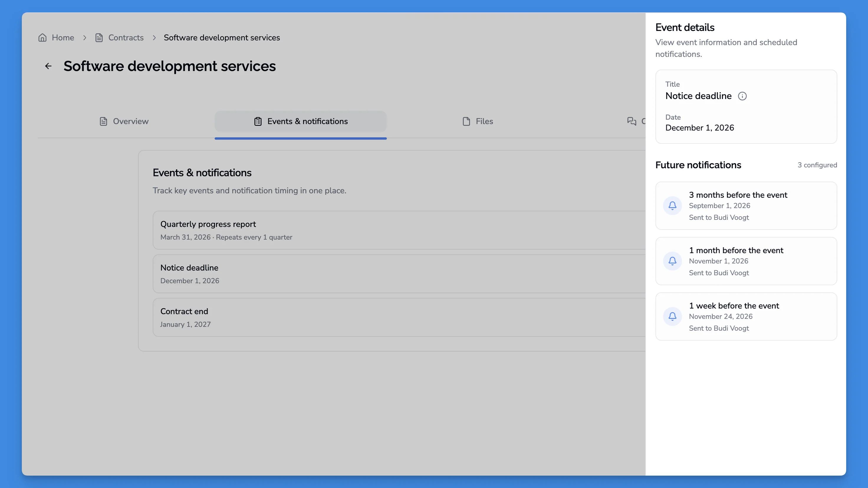
Task: Click the bell icon on the 1 week notification
Action: click(672, 316)
